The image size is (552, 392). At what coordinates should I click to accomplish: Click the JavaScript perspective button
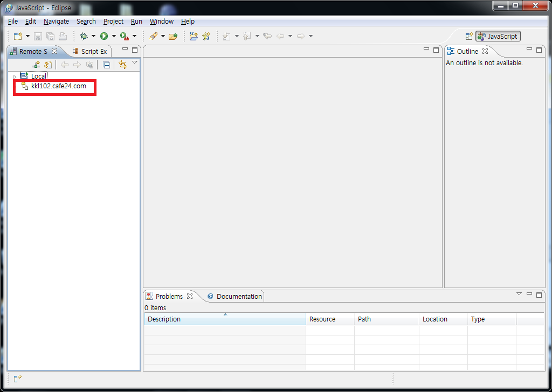[498, 37]
